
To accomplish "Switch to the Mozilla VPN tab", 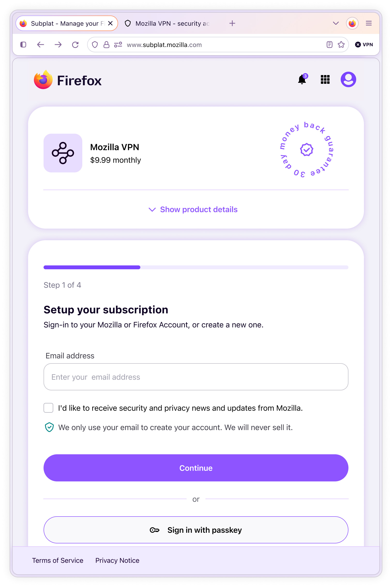I will (167, 23).
